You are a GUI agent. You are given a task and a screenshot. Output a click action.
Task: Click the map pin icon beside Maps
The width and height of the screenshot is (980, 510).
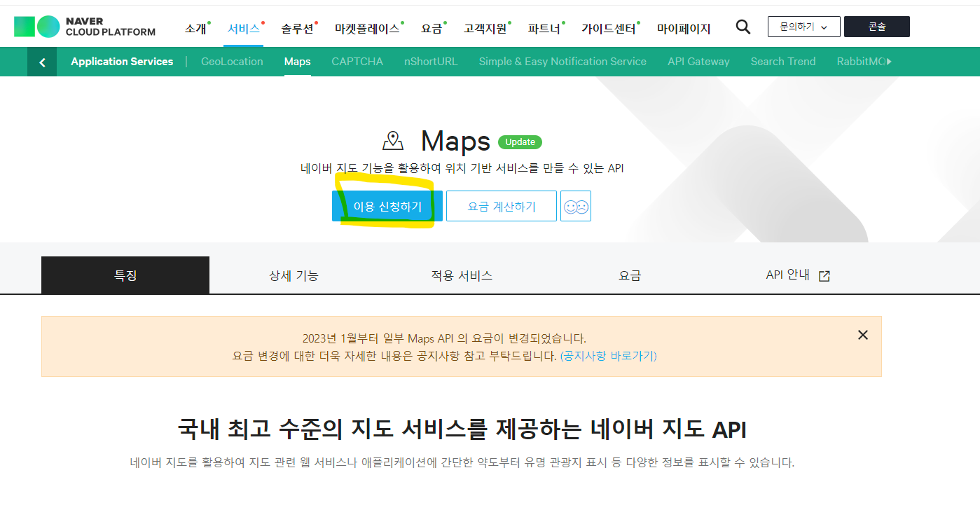(393, 141)
